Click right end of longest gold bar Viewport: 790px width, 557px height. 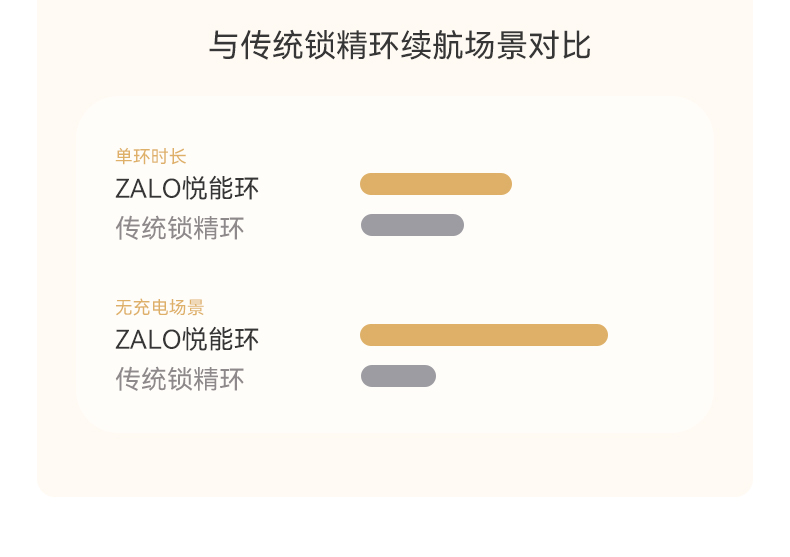tap(600, 335)
